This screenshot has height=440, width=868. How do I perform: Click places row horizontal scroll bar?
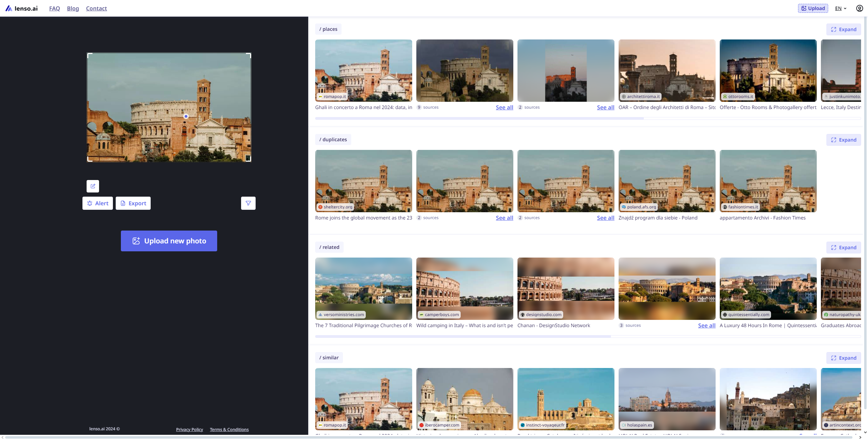tap(479, 118)
